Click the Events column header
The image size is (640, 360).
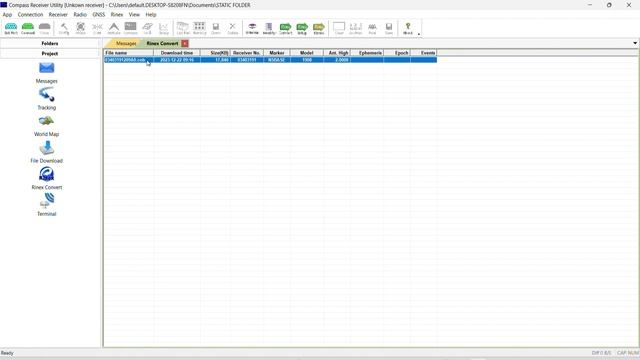(424, 53)
